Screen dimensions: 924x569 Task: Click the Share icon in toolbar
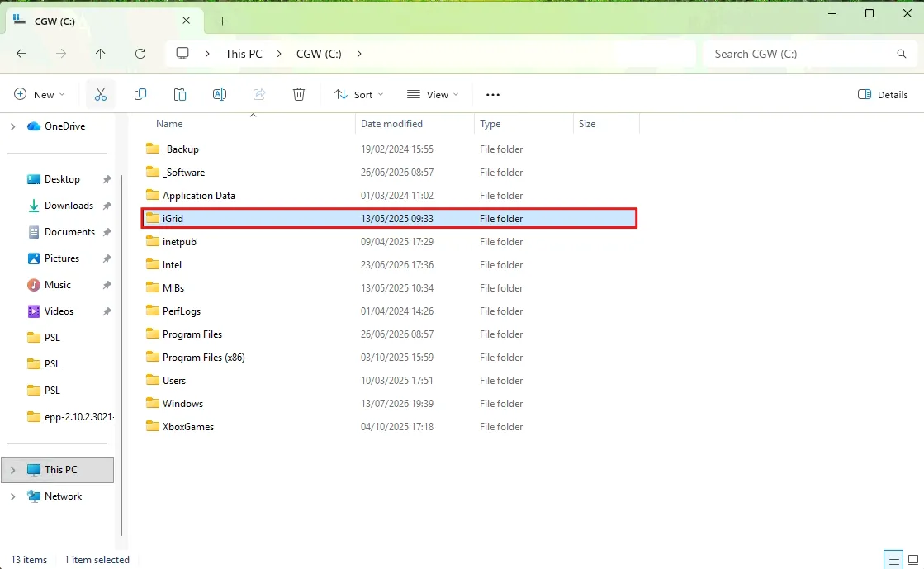coord(259,94)
